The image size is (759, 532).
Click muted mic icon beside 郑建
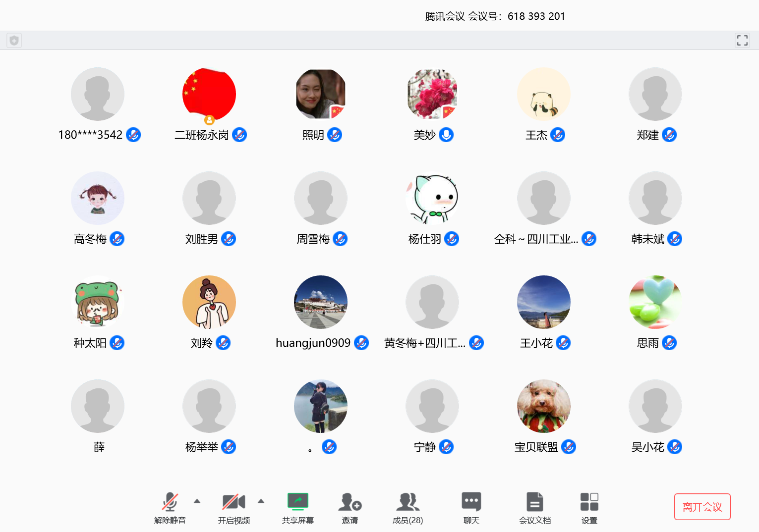click(x=669, y=135)
